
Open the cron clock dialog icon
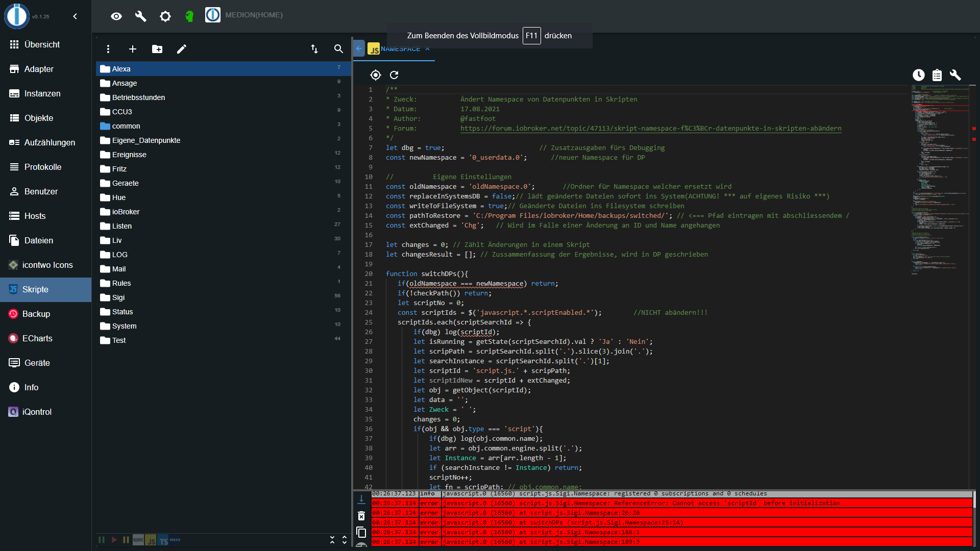coord(919,75)
